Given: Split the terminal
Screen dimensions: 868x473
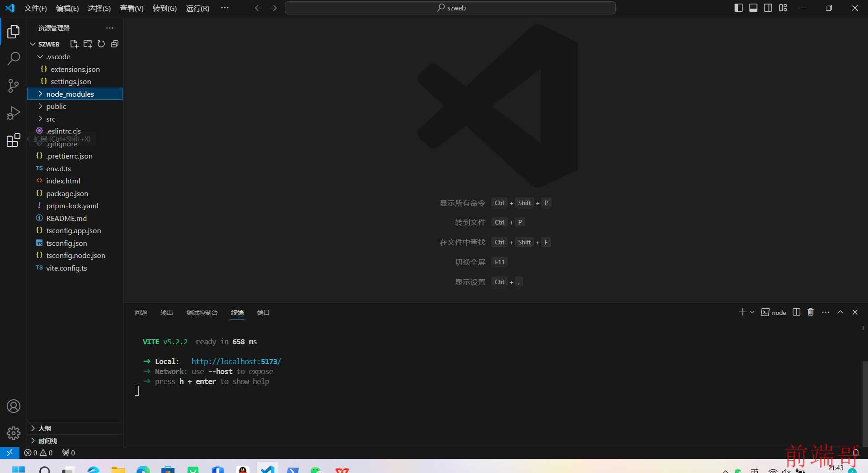Looking at the screenshot, I should coord(797,312).
